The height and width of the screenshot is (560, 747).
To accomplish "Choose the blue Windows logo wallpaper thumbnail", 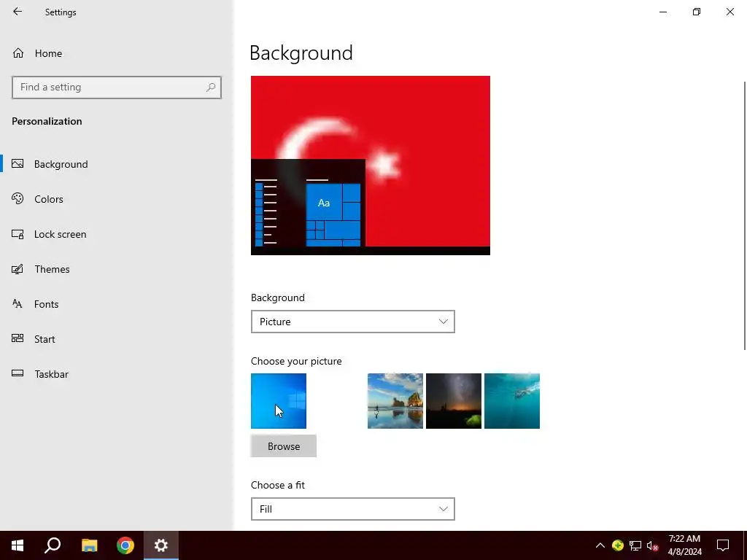I will 279,401.
